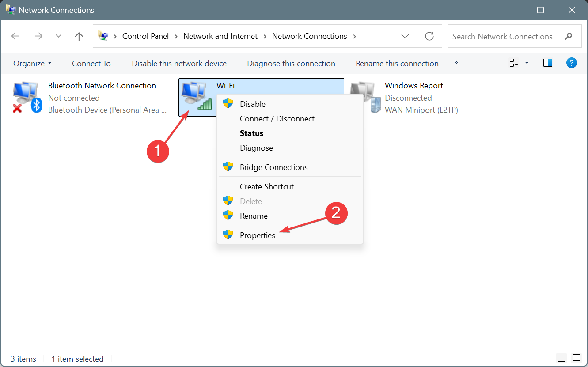Select the Bluetooth Network Connection icon
Image resolution: width=588 pixels, height=367 pixels.
pyautogui.click(x=27, y=98)
